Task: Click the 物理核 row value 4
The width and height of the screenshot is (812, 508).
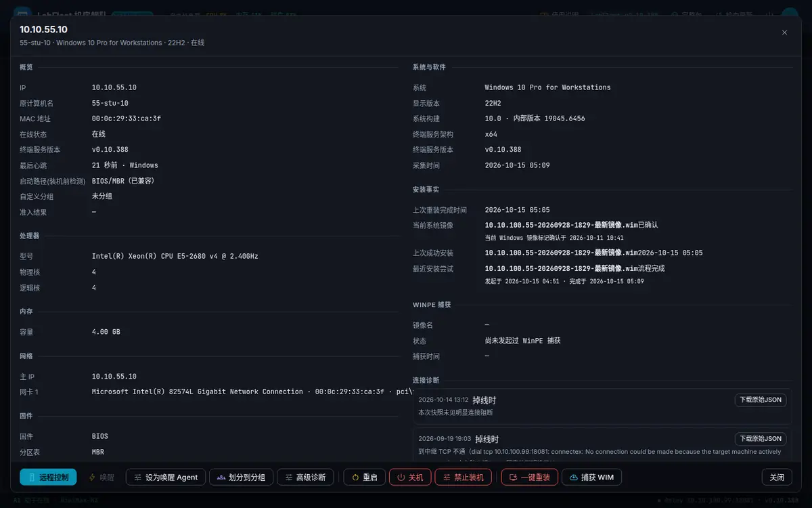Action: [94, 272]
